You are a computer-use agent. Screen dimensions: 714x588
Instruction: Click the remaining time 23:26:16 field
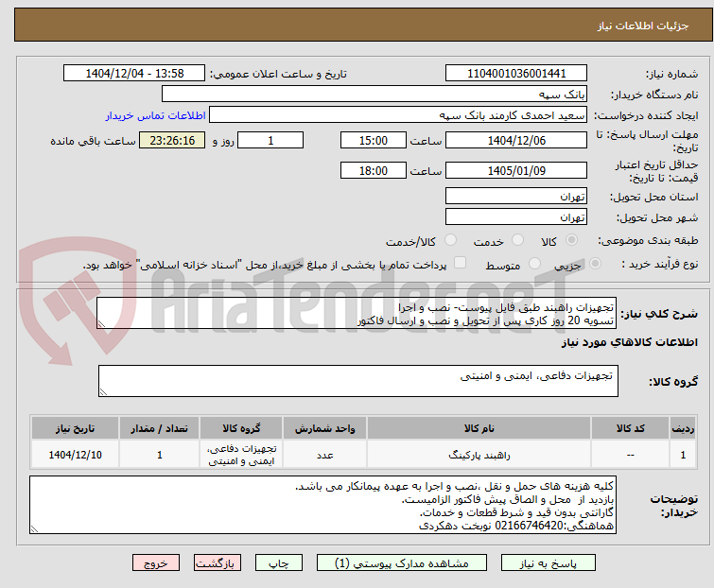(x=172, y=140)
